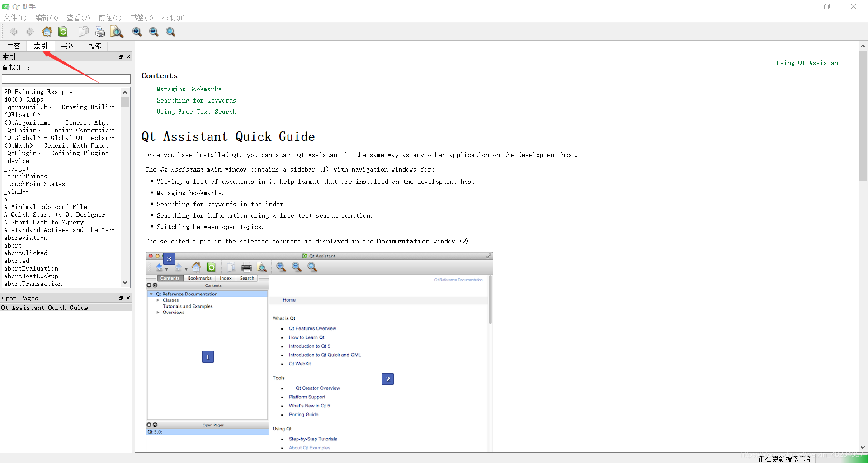Click the 查找 index search field

[66, 79]
